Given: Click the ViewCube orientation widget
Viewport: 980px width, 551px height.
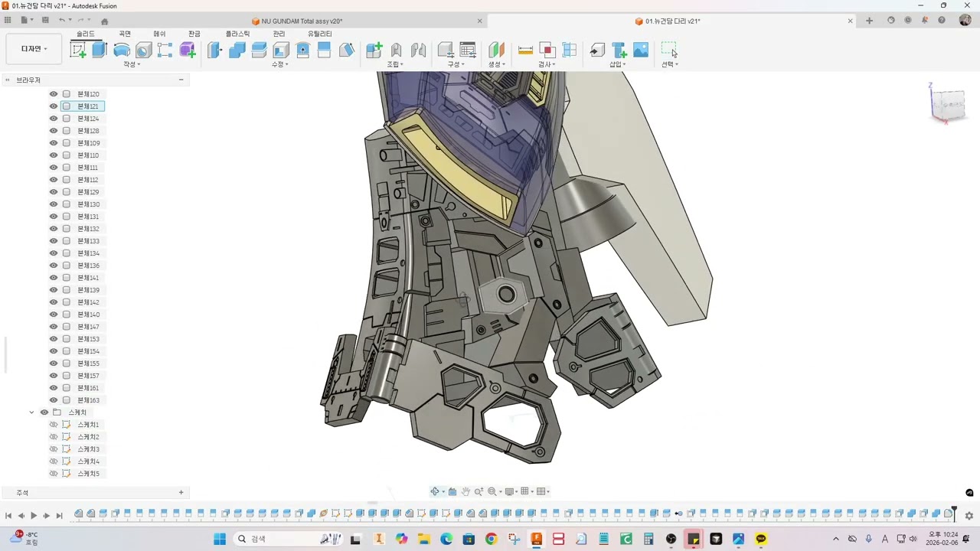Looking at the screenshot, I should [947, 104].
